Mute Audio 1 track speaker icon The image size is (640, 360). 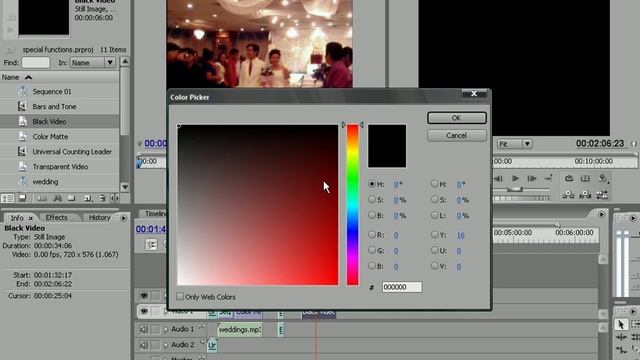point(144,329)
